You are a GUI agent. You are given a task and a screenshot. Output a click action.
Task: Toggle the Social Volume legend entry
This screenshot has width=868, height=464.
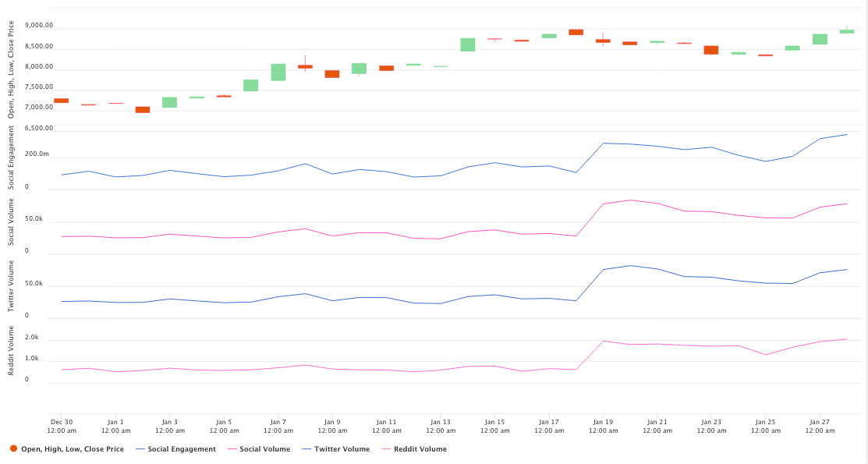point(258,449)
